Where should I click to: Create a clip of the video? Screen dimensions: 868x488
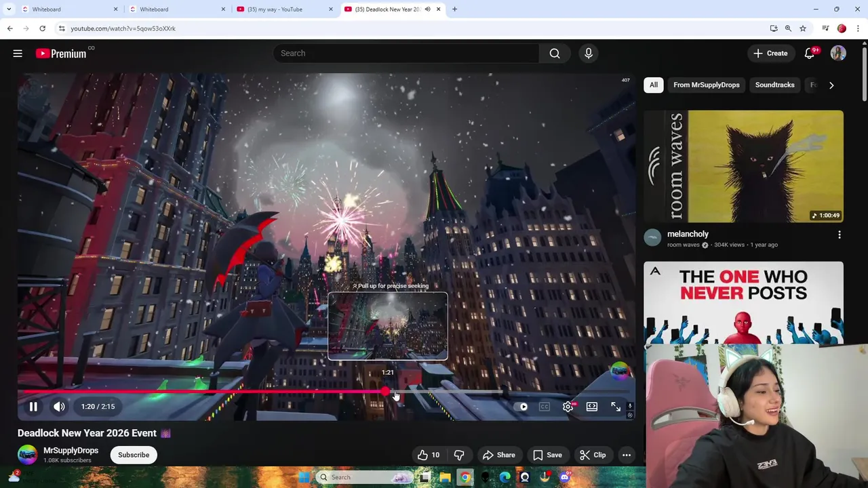593,455
